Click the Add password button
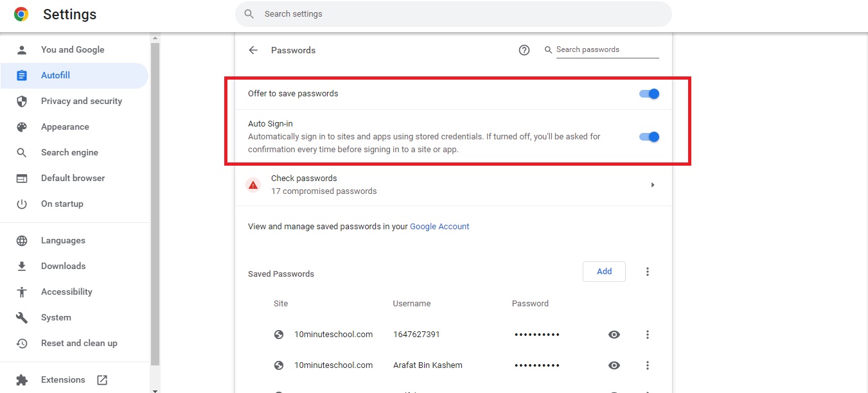 point(603,271)
